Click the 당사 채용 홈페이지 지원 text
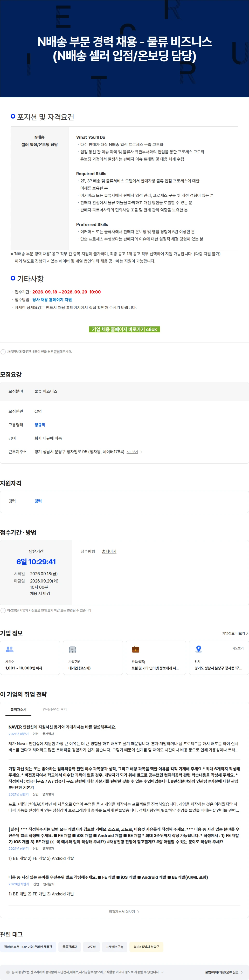 point(52,300)
